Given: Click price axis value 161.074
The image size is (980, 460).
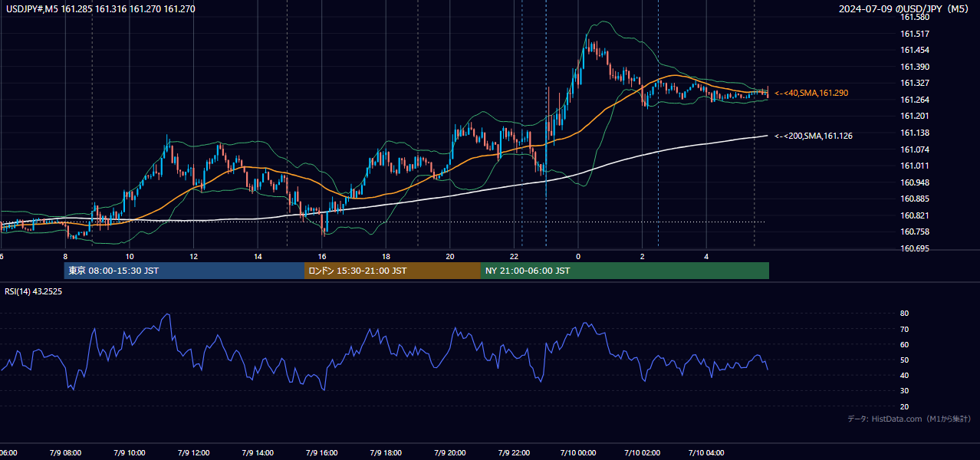Looking at the screenshot, I should 915,149.
